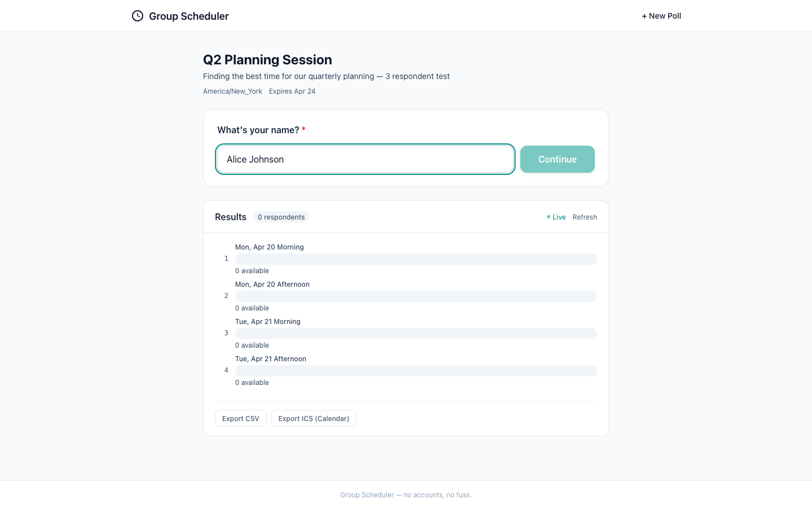Screen dimensions: 812x508
Task: Create a poll with + New Poll
Action: pos(661,16)
